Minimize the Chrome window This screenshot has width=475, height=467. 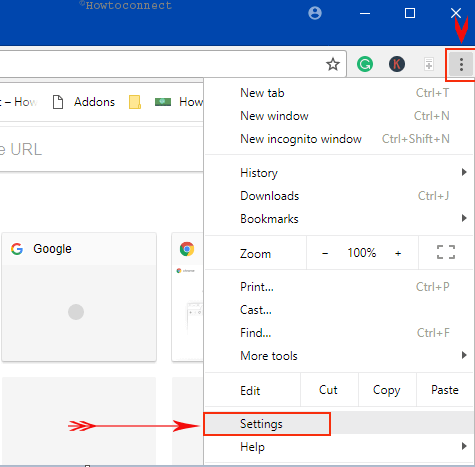pyautogui.click(x=365, y=13)
